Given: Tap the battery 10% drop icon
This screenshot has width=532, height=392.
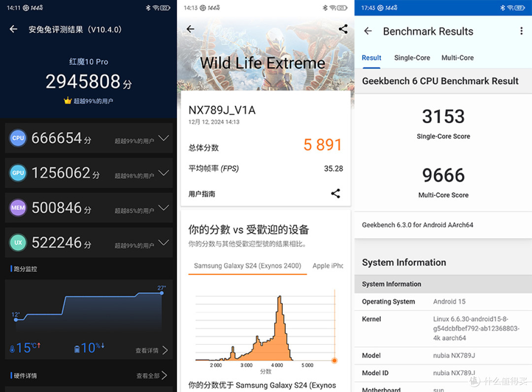Looking at the screenshot, I should (x=77, y=349).
